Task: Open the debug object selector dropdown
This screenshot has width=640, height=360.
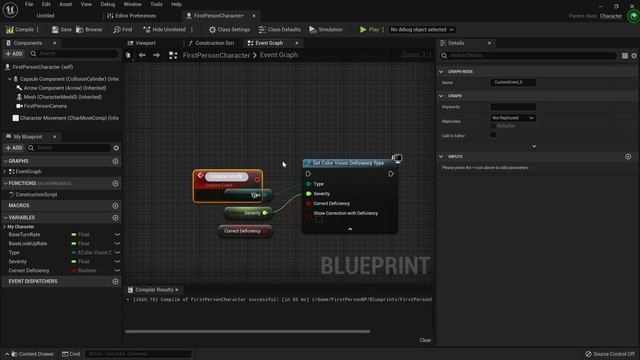Action: tap(422, 29)
